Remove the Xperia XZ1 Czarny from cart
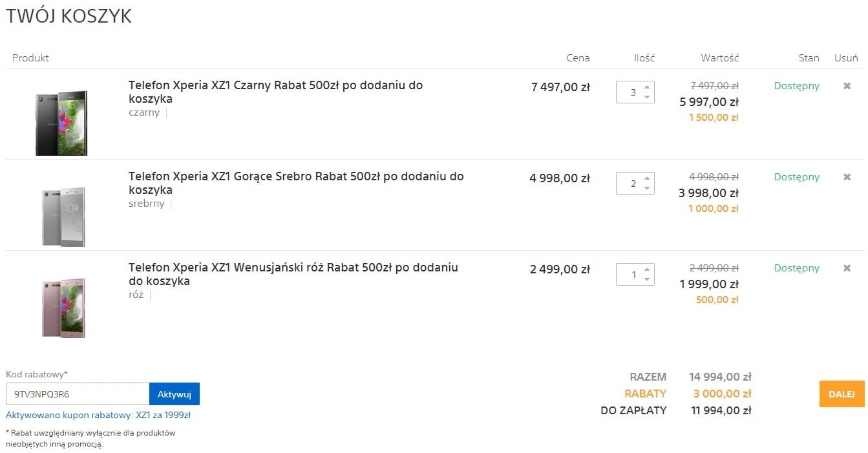868x453 pixels. 847,86
